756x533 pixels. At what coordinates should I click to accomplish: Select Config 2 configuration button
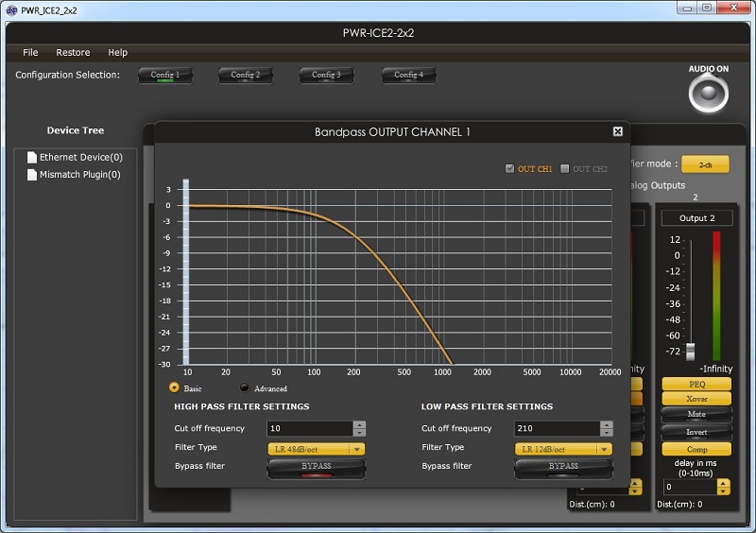[x=246, y=76]
